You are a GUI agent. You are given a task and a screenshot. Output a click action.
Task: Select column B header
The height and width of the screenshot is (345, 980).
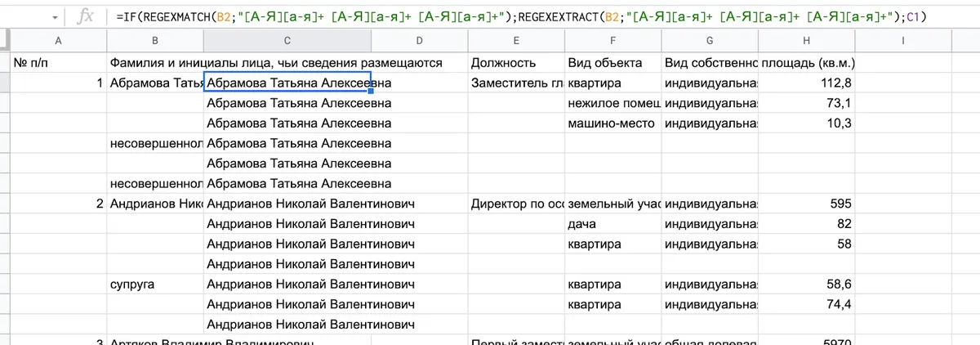(x=154, y=41)
